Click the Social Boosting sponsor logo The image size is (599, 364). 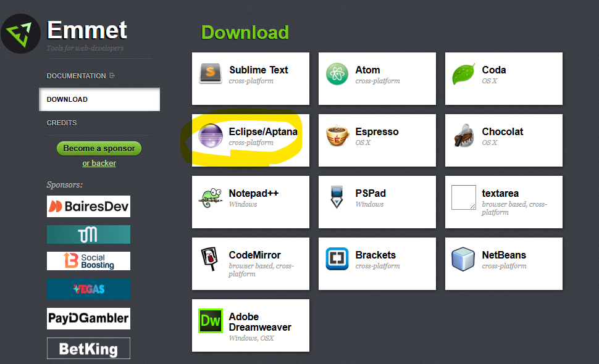pos(89,261)
